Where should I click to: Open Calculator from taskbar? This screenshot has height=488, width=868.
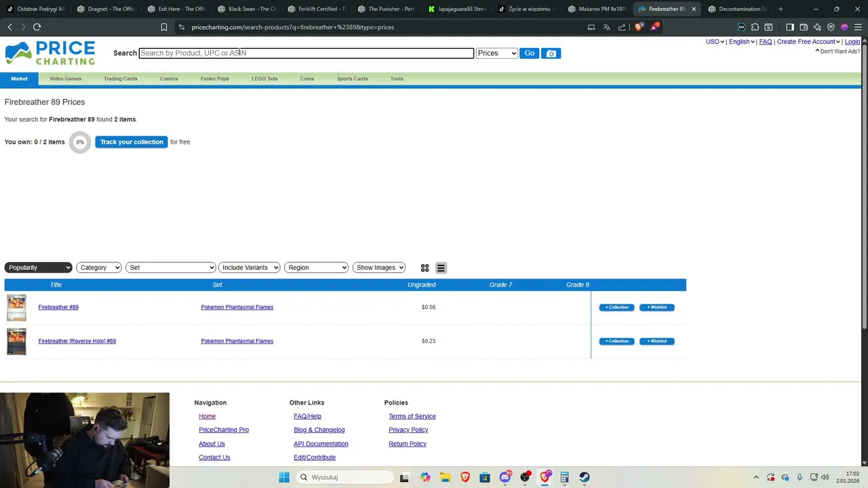(564, 477)
